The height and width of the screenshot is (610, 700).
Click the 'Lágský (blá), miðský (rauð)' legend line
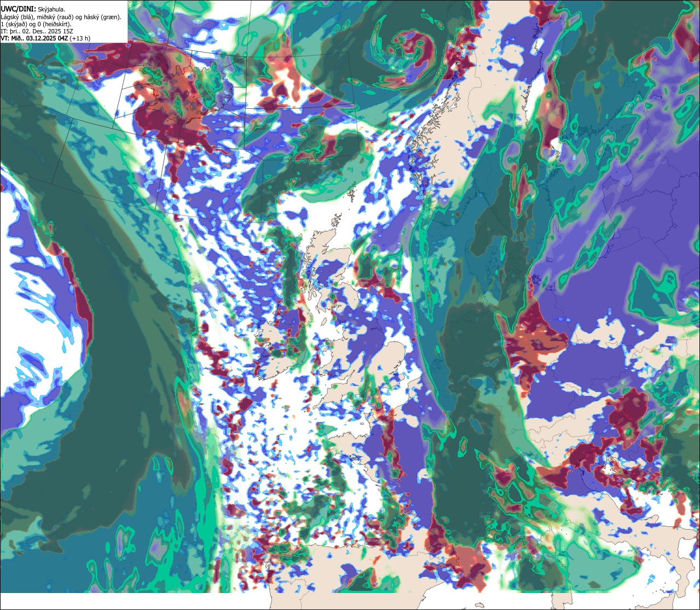[x=61, y=17]
